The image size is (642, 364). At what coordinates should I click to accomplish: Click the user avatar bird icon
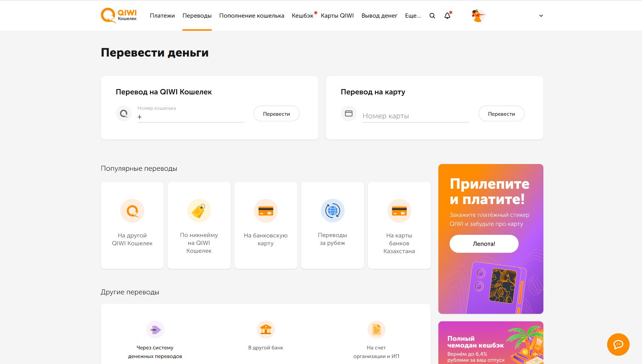478,16
